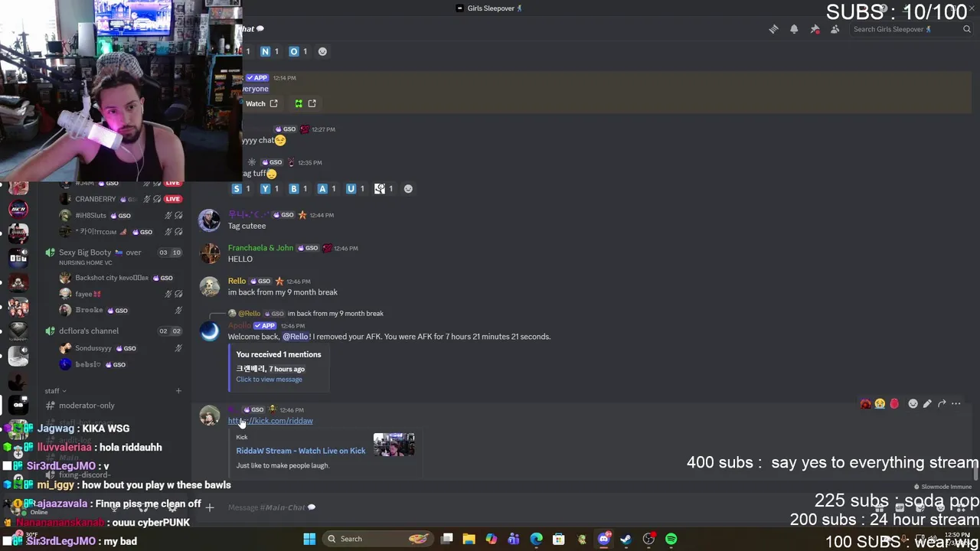Create channel in staff category with plus

click(178, 391)
